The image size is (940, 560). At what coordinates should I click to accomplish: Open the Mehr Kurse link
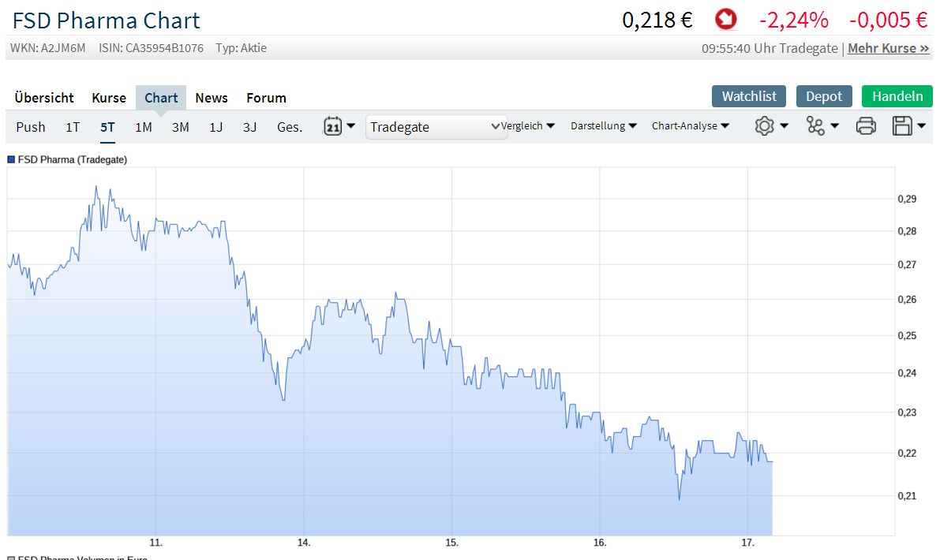click(887, 48)
